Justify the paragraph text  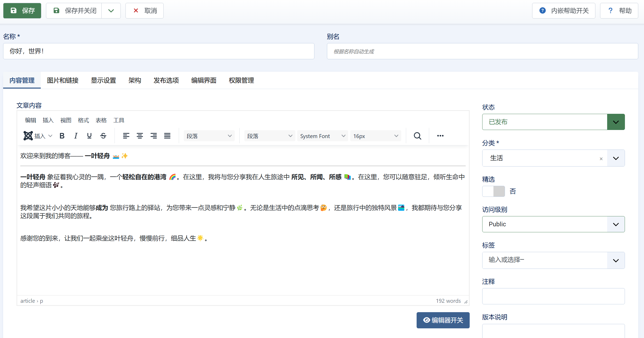167,136
